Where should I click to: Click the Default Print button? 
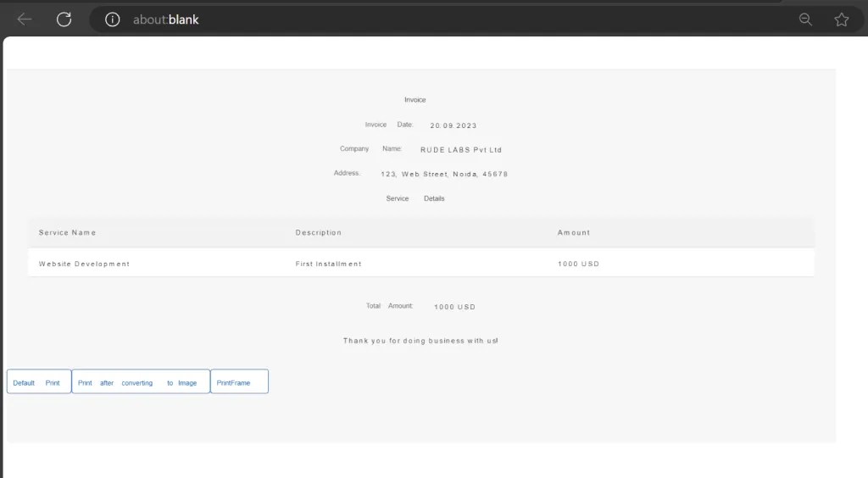[39, 381]
